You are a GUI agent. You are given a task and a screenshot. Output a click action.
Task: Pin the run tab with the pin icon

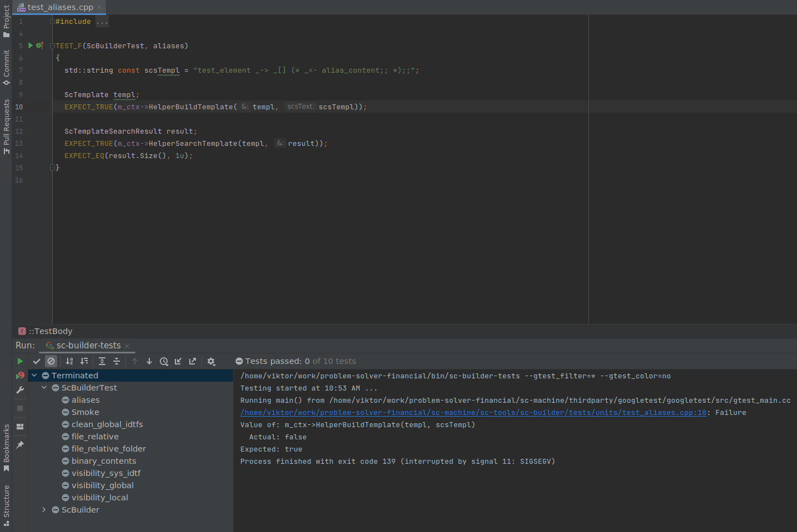click(x=21, y=445)
